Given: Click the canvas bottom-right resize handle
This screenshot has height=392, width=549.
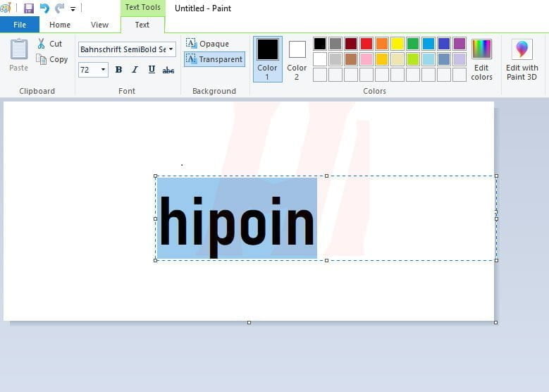Looking at the screenshot, I should pyautogui.click(x=495, y=322).
